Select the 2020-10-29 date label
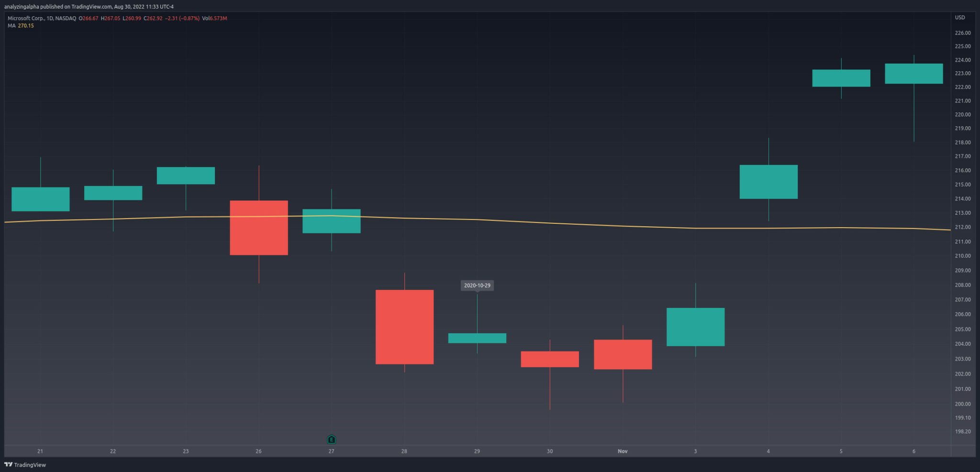The width and height of the screenshot is (980, 472). (x=477, y=285)
